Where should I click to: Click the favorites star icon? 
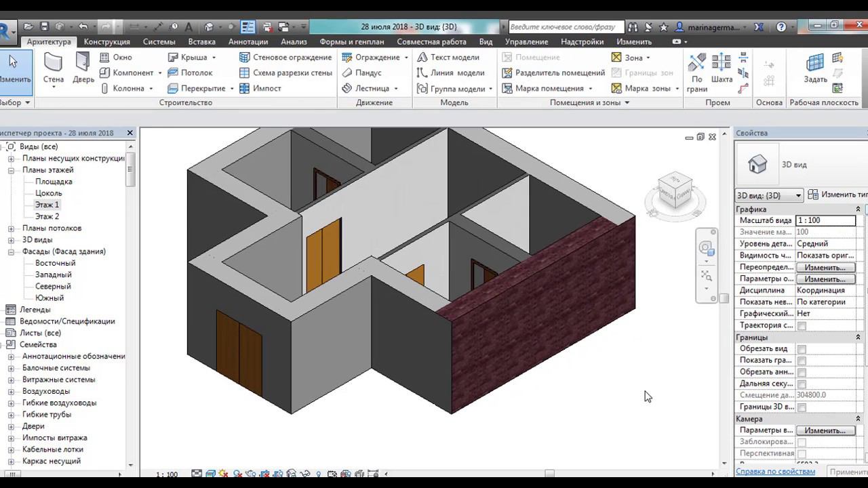663,27
